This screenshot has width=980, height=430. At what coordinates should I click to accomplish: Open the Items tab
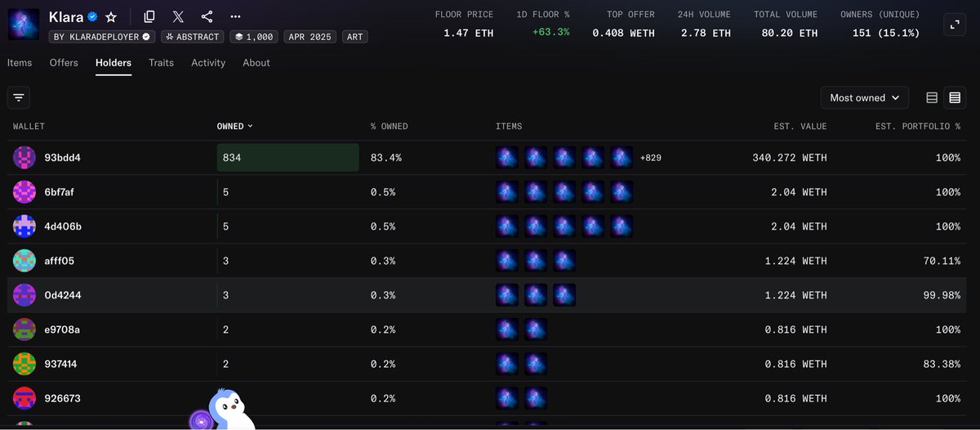[20, 63]
